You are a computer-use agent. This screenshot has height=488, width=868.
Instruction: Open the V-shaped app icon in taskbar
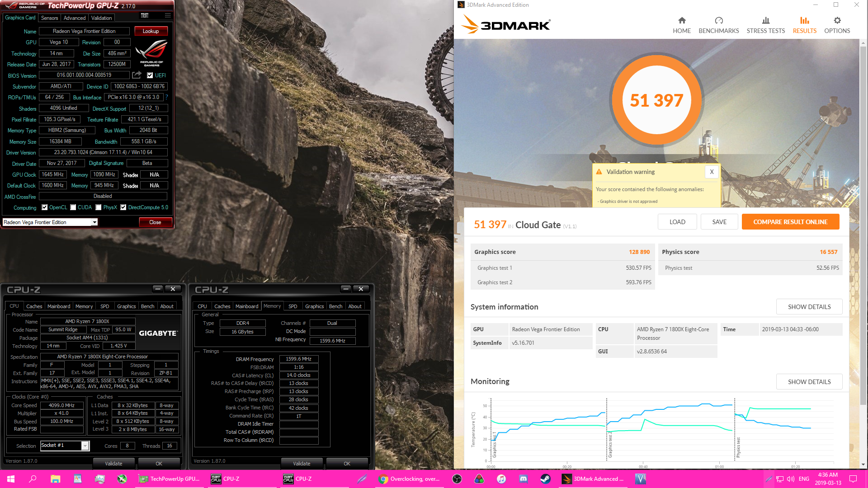point(641,479)
